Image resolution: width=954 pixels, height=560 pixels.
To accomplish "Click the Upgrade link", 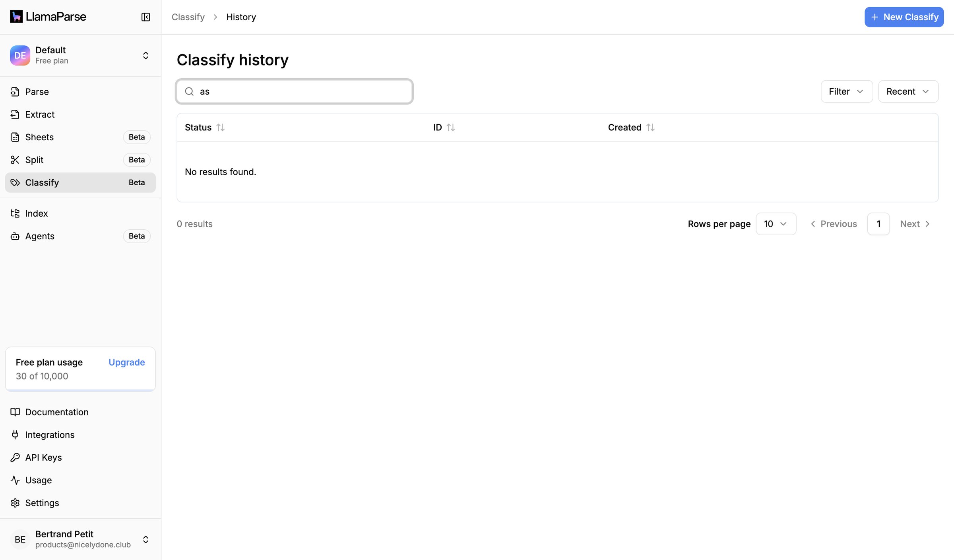I will (x=126, y=362).
